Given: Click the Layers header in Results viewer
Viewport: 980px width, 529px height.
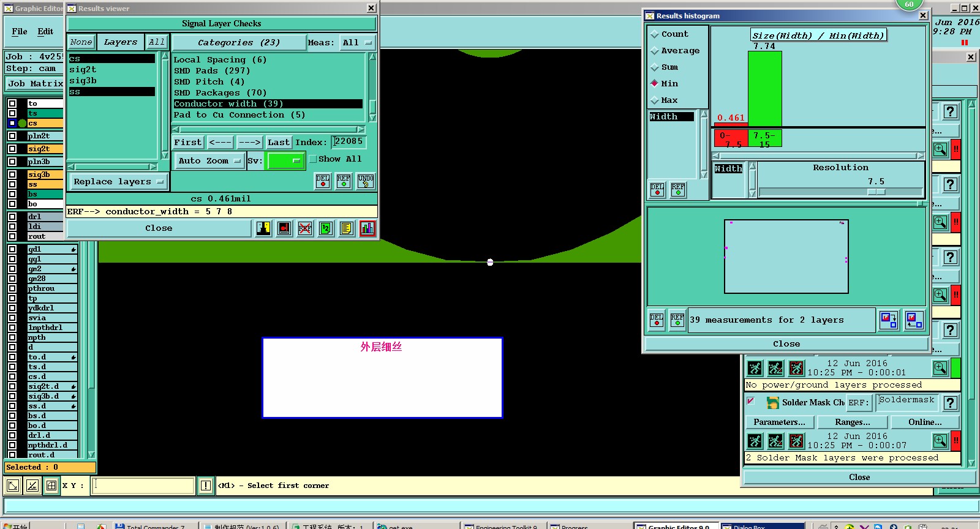Looking at the screenshot, I should point(121,42).
